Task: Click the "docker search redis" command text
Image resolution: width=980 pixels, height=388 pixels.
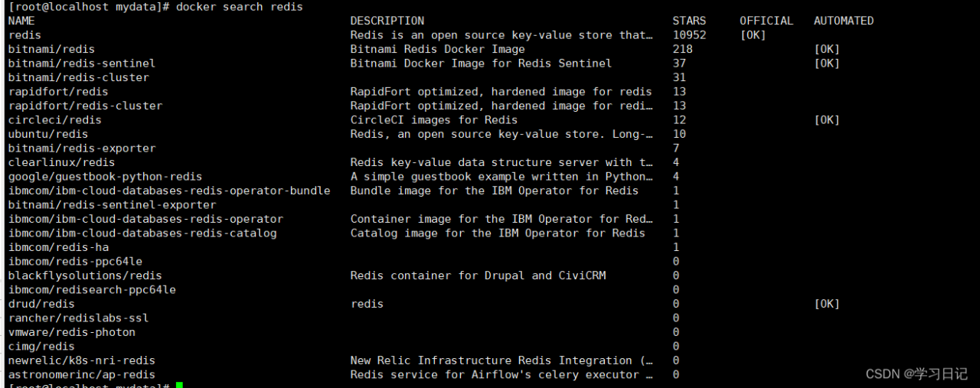Action: coord(239,7)
